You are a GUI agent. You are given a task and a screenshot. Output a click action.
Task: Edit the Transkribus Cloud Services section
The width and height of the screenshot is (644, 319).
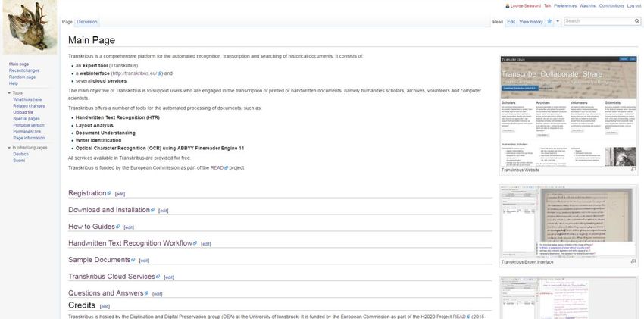tap(169, 277)
